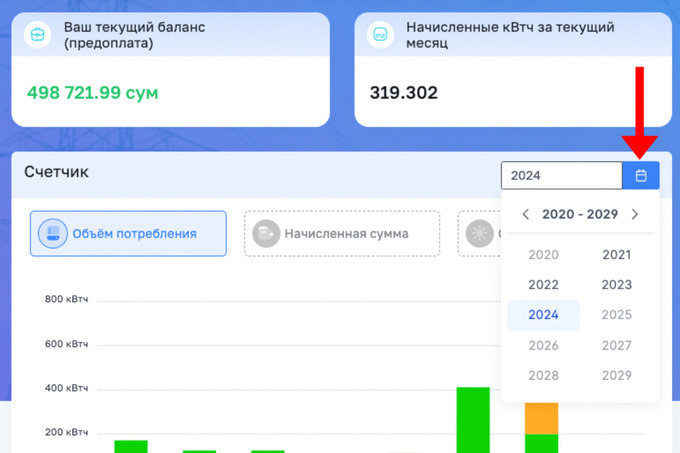This screenshot has height=453, width=680.
Task: Select year 2026 in picker
Action: coord(543,345)
